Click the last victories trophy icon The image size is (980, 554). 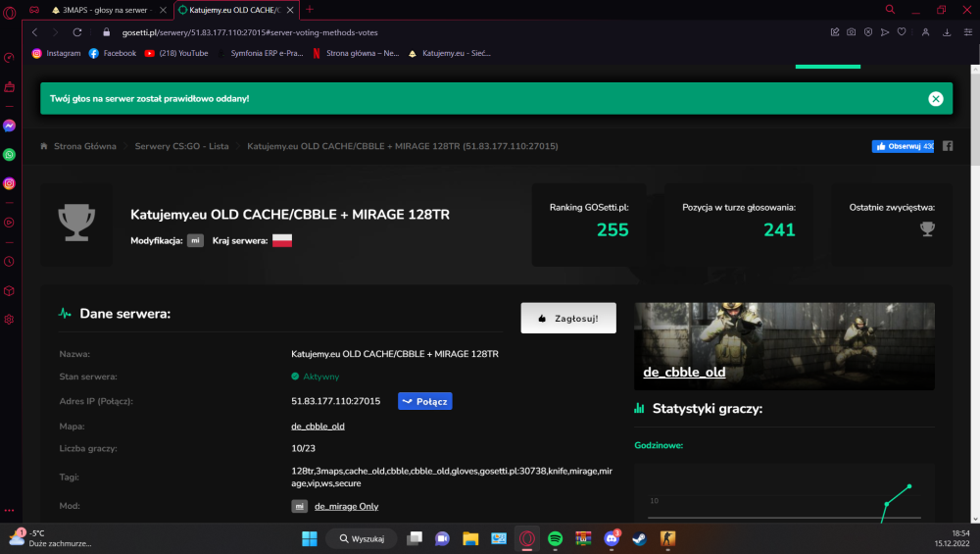(927, 228)
